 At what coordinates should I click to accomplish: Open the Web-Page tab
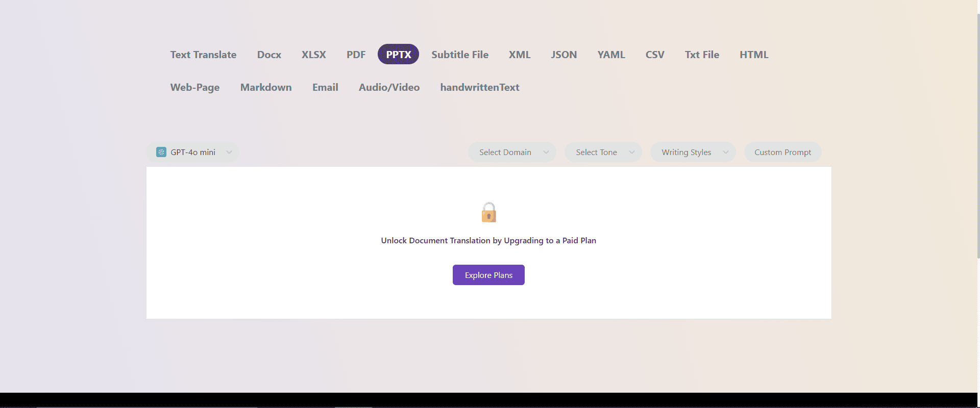tap(195, 87)
